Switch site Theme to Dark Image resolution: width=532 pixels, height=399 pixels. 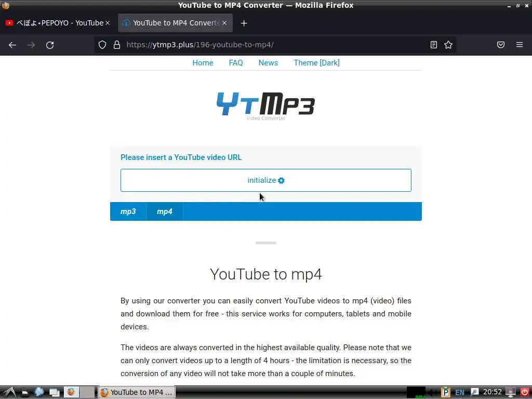(x=316, y=63)
